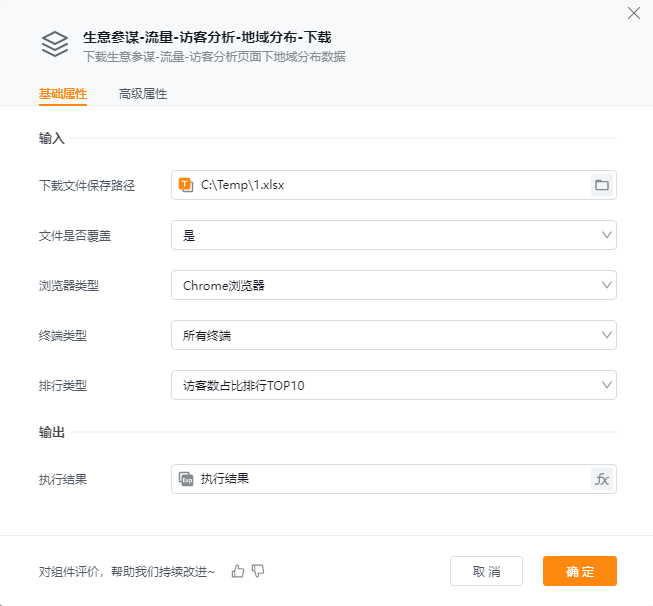Expand the 浏览器类型 Chrome浏览器 dropdown
This screenshot has height=606, width=653.
393,285
